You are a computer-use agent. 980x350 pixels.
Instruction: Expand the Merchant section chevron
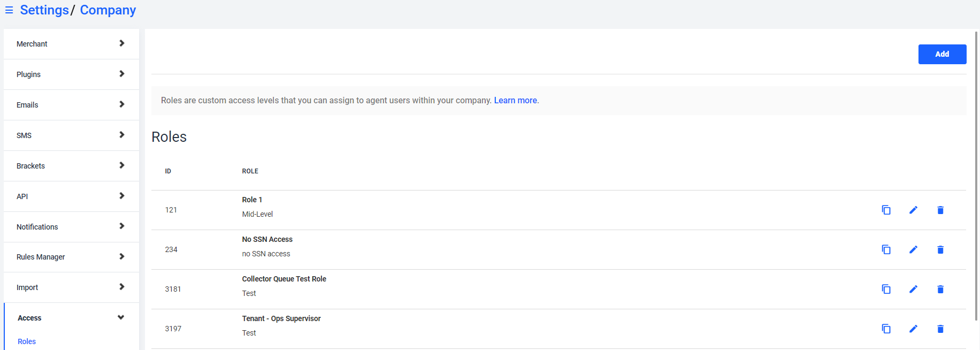tap(121, 43)
